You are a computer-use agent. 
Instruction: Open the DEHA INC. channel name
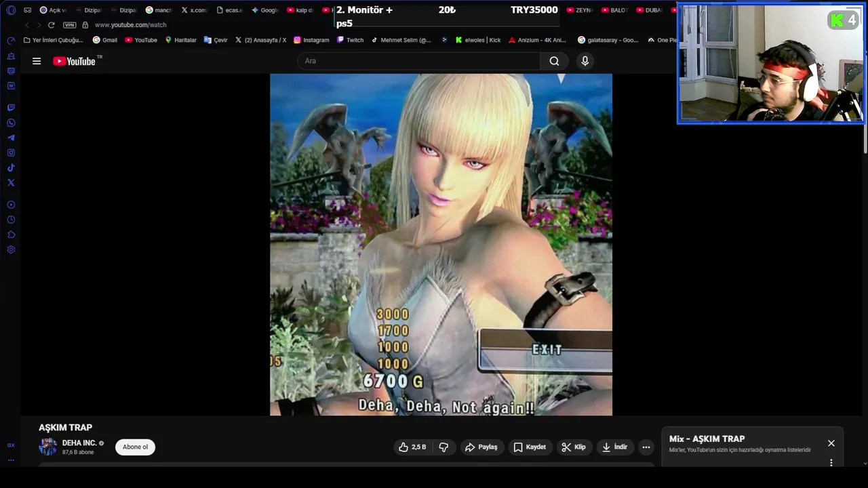(79, 443)
